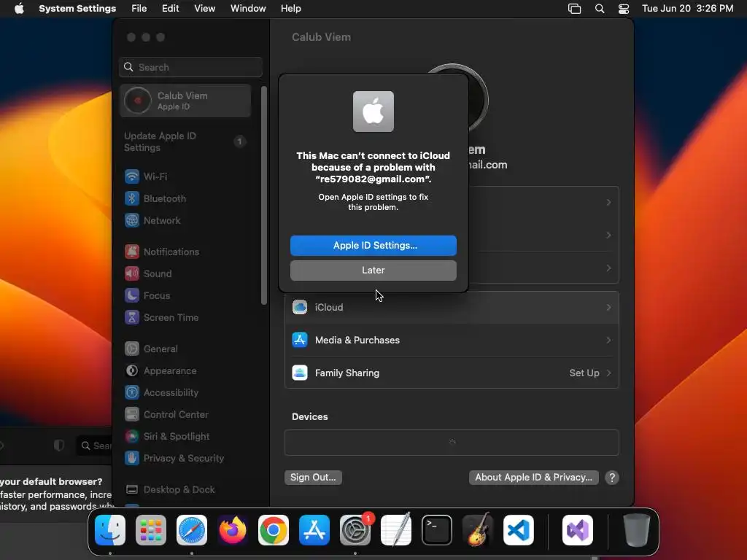Select Network in the sidebar
Image resolution: width=747 pixels, height=560 pixels.
click(x=152, y=220)
